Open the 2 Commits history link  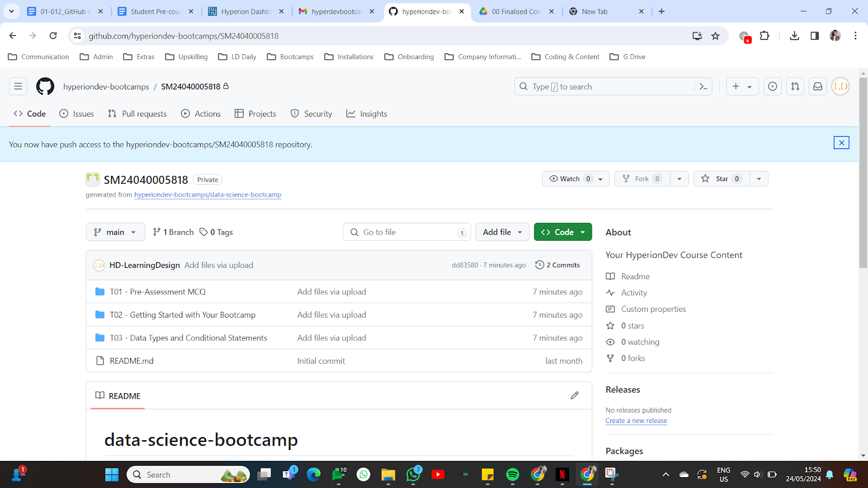[557, 265]
